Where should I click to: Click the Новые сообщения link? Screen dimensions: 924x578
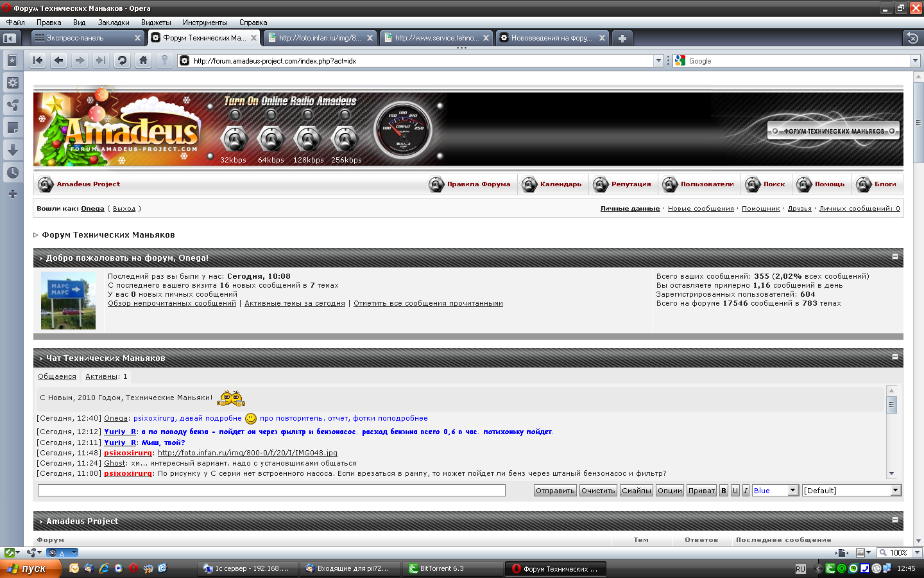701,209
